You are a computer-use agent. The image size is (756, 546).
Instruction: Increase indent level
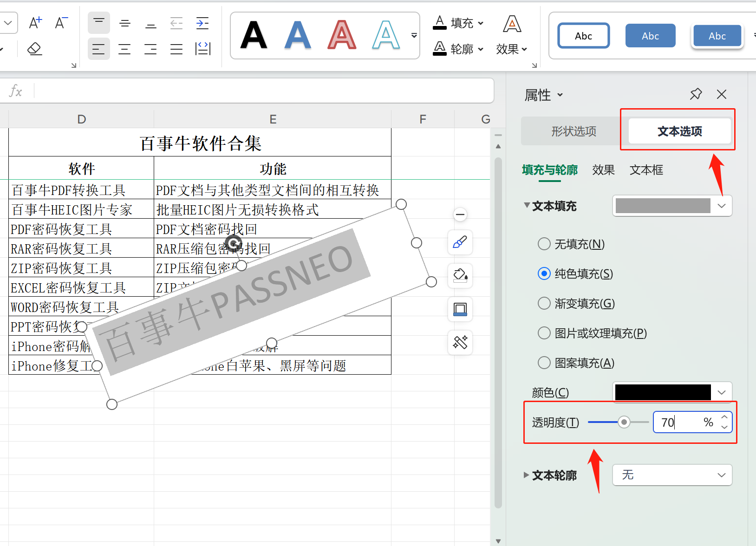(202, 23)
